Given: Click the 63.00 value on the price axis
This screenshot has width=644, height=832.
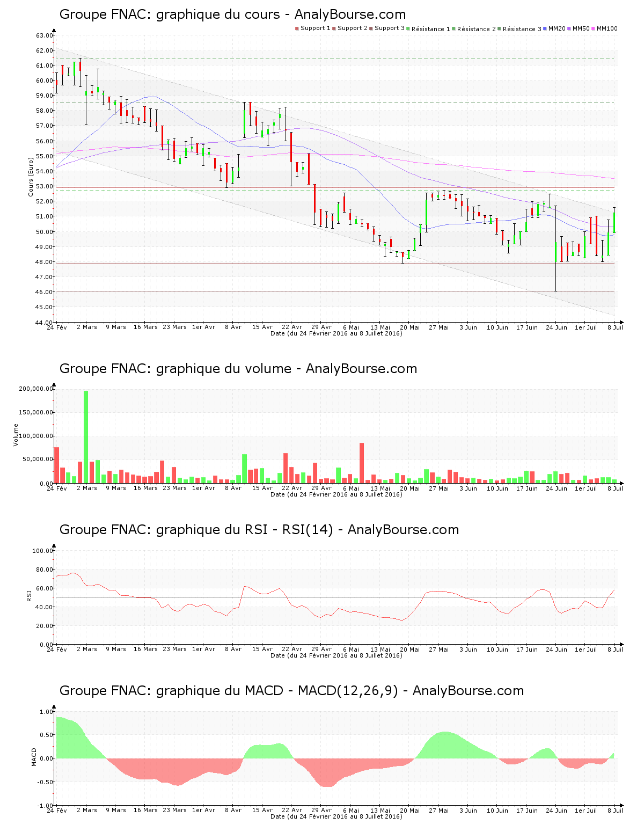Looking at the screenshot, I should click(45, 35).
